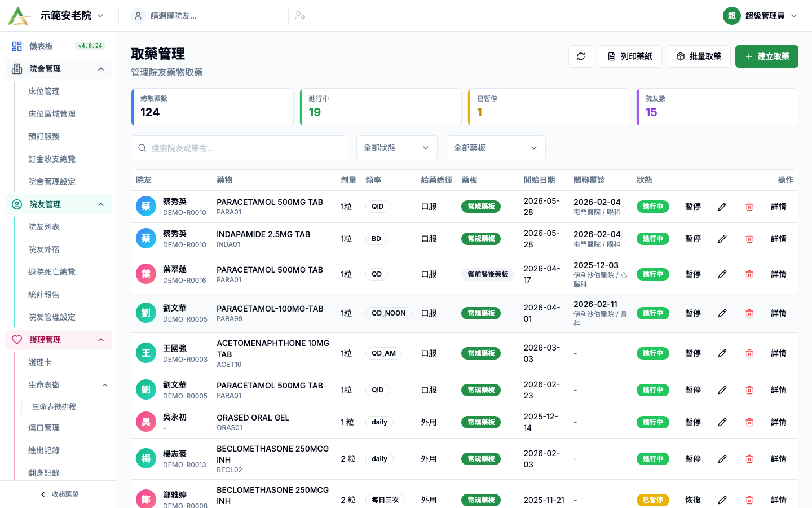Click the 總取藥數 summary card
Viewport: 812px width, 508px height.
click(x=213, y=107)
